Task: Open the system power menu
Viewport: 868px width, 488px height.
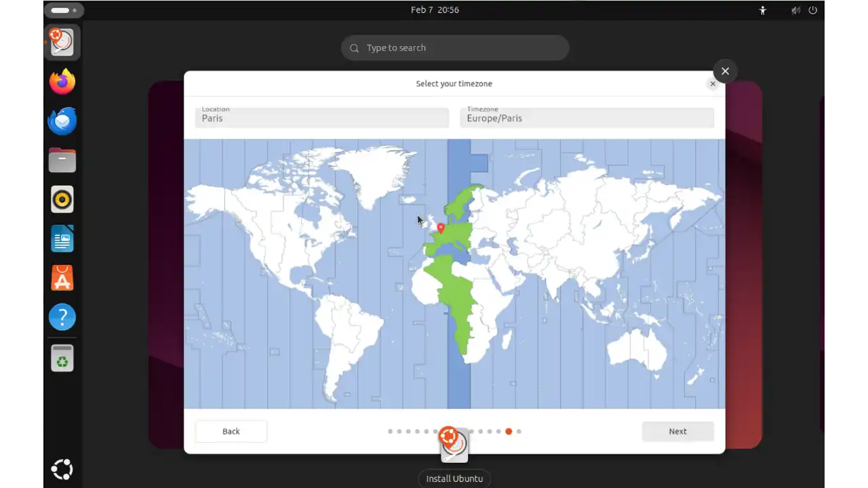Action: pos(812,10)
